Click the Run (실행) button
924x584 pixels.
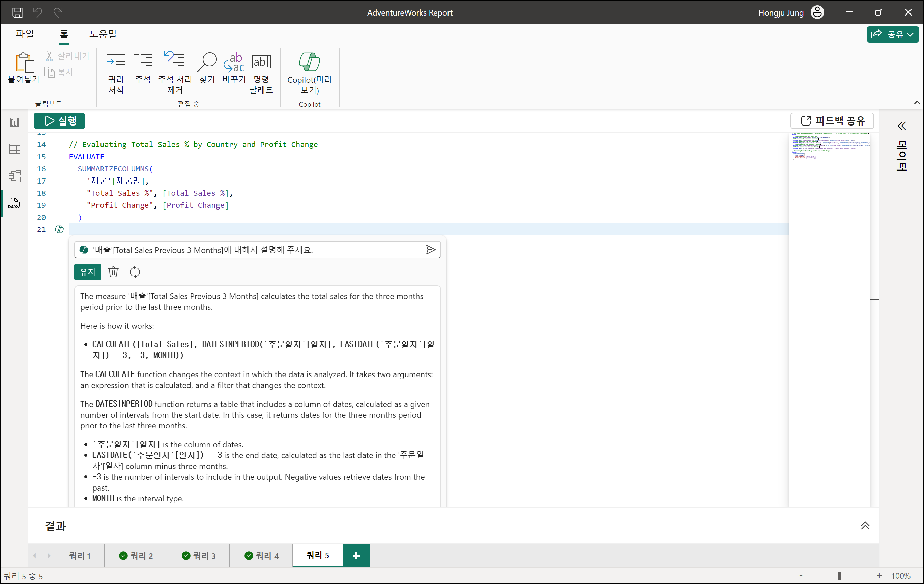59,121
